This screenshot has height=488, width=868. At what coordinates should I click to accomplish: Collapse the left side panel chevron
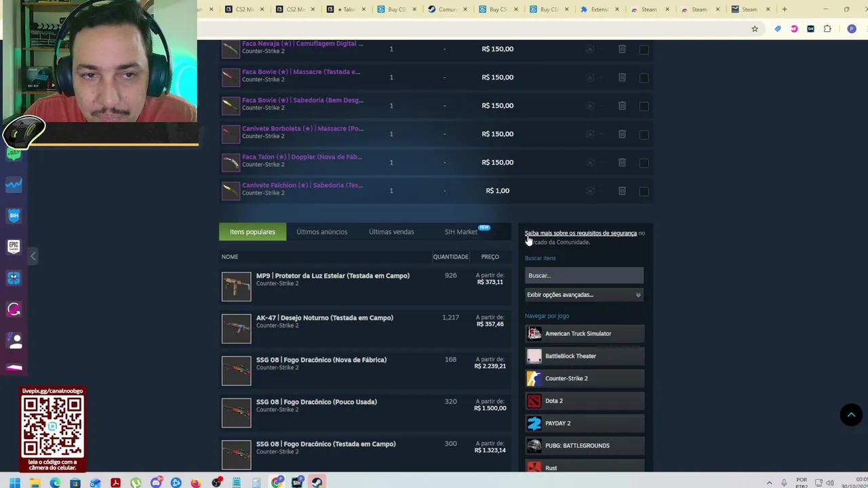[x=33, y=256]
